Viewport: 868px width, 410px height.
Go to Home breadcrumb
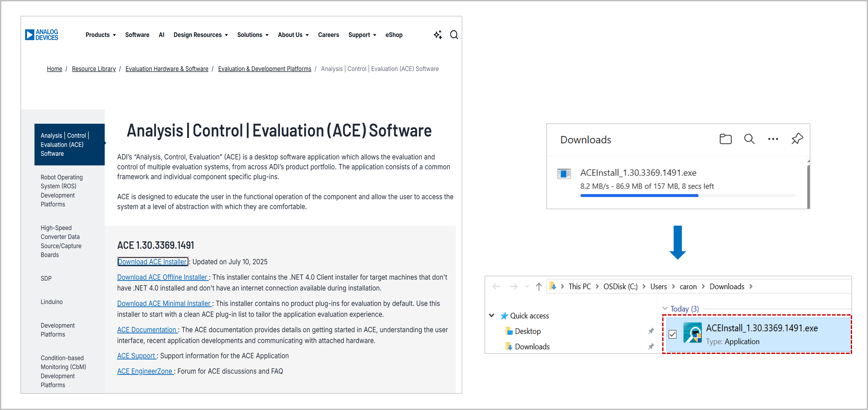54,69
